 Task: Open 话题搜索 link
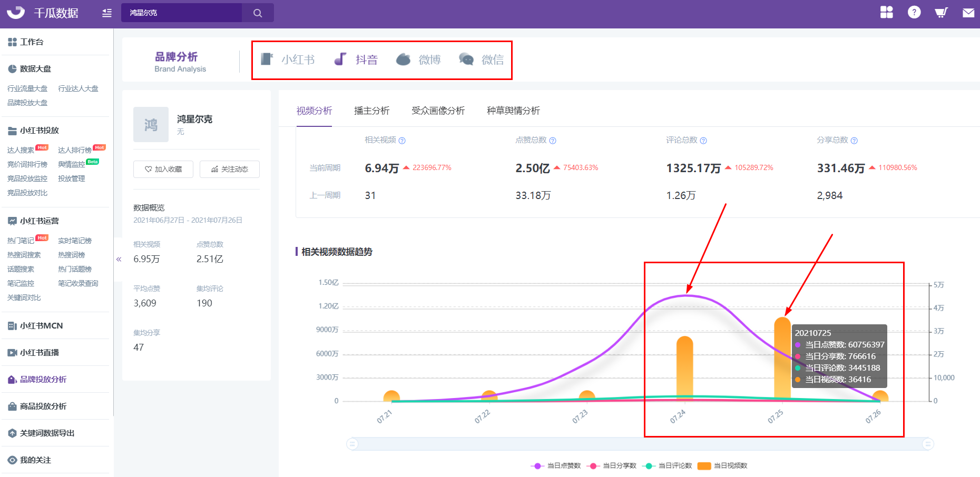21,269
